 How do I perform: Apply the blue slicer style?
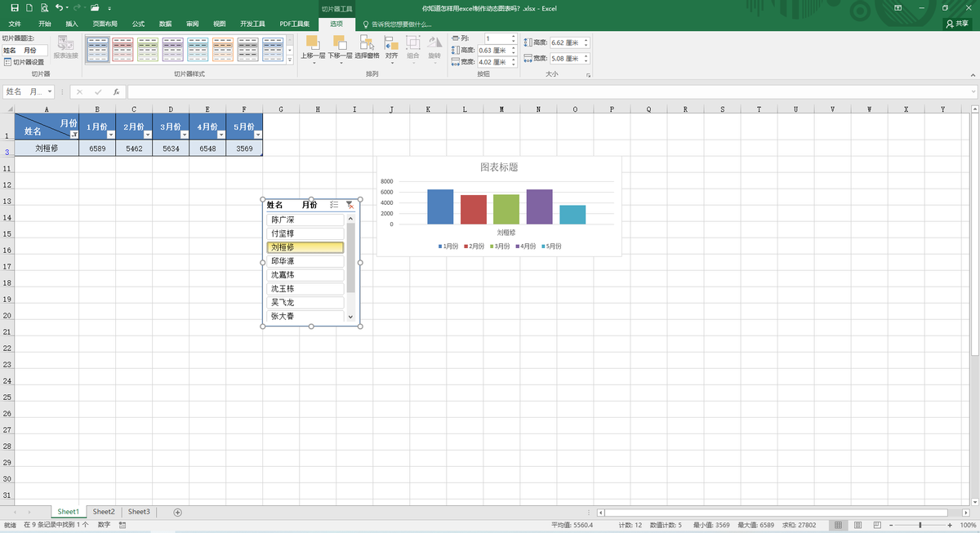98,50
